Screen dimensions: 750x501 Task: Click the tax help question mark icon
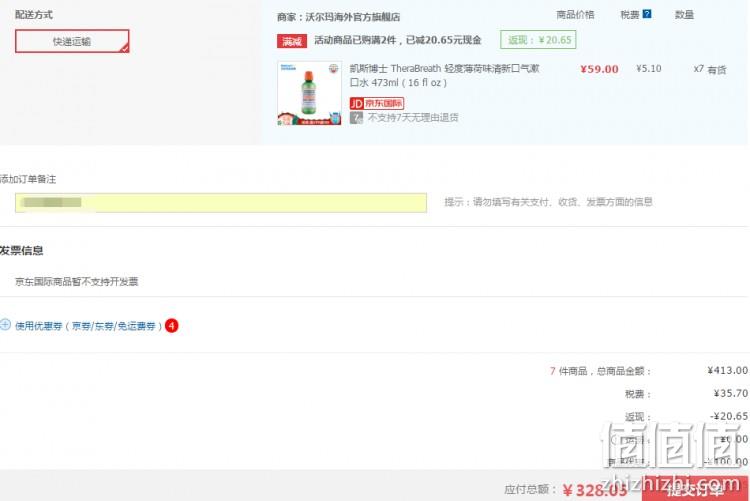point(647,14)
